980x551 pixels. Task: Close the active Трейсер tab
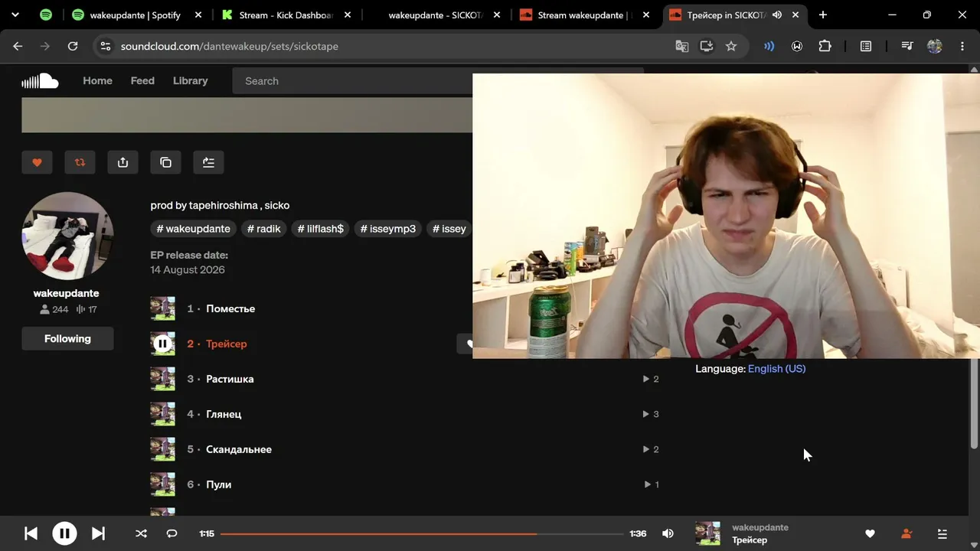[x=795, y=15]
